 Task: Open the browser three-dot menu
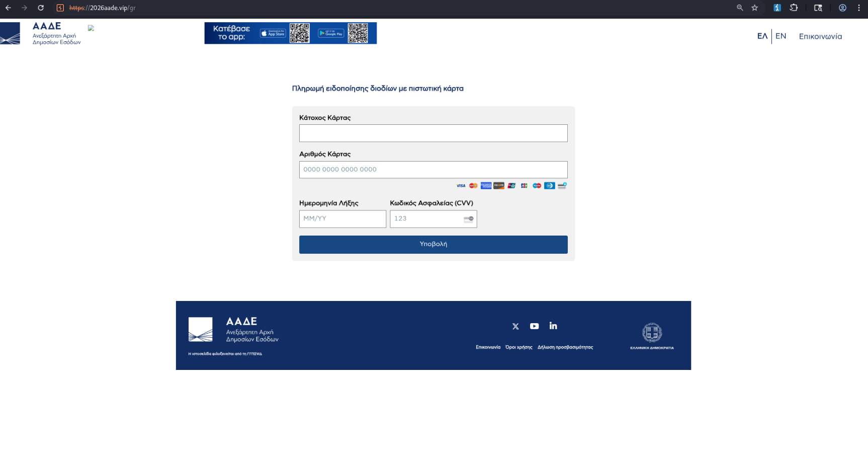[x=859, y=8]
